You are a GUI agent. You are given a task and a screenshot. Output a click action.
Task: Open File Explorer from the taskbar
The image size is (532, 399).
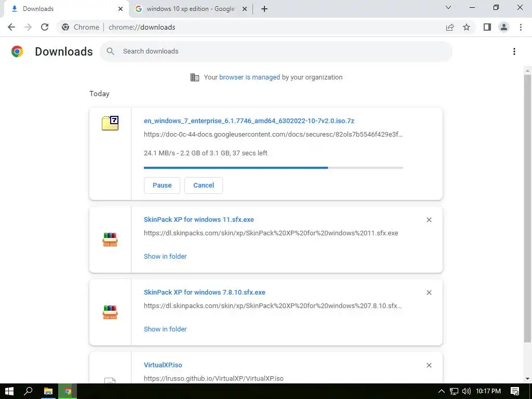pos(48,391)
